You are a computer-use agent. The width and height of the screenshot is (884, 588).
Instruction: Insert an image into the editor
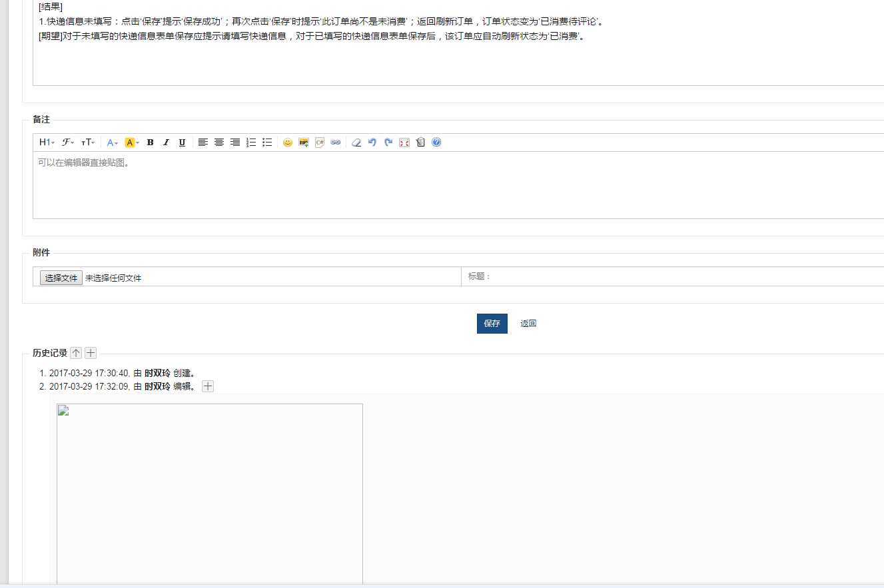(x=304, y=143)
